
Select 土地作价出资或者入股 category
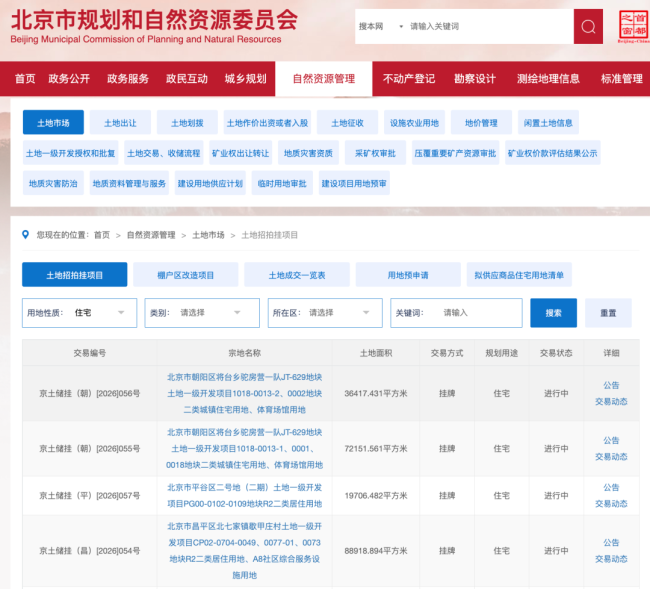point(267,123)
